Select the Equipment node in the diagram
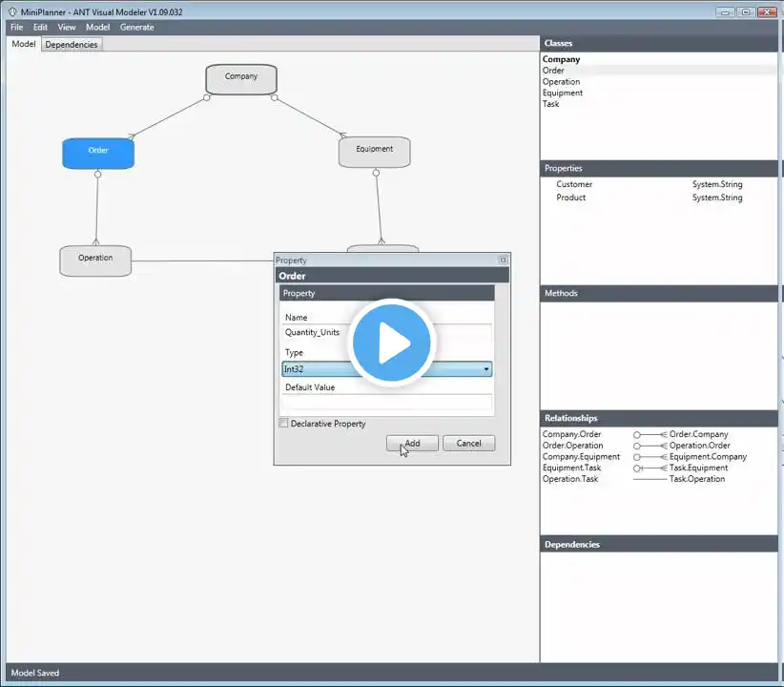 375,152
